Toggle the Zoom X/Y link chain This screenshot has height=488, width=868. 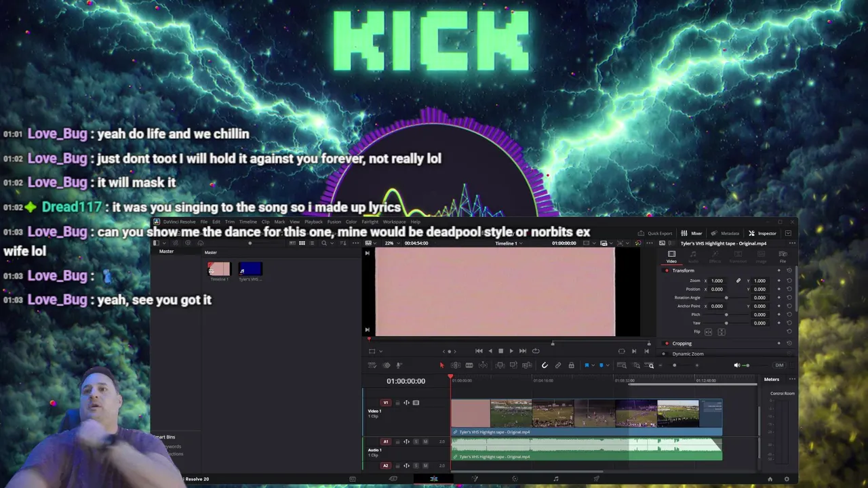click(x=738, y=281)
